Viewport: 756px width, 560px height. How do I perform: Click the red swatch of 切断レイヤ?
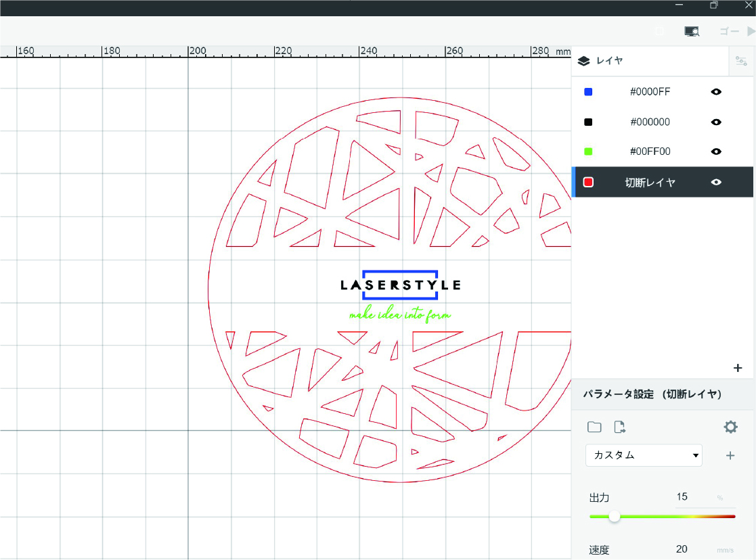(588, 182)
